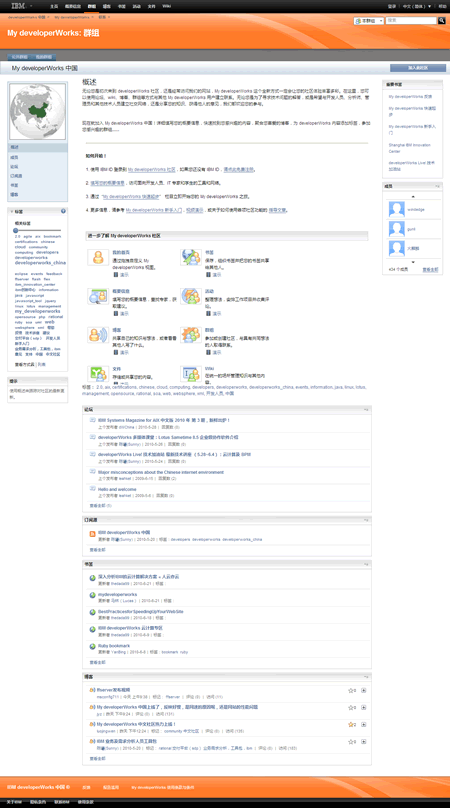The height and width of the screenshot is (808, 450).
Task: Click the related tags slider handle
Action: coord(16,230)
